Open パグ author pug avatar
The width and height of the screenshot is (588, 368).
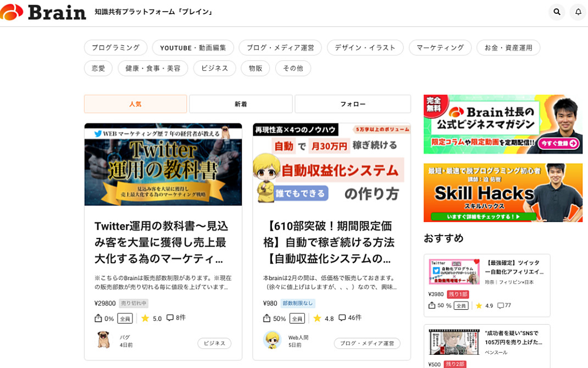pyautogui.click(x=104, y=340)
